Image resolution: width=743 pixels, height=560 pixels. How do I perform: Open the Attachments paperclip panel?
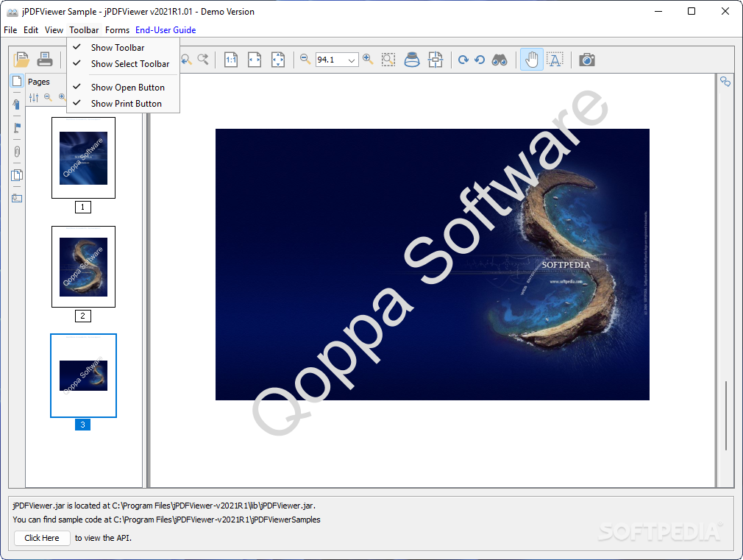tap(17, 152)
